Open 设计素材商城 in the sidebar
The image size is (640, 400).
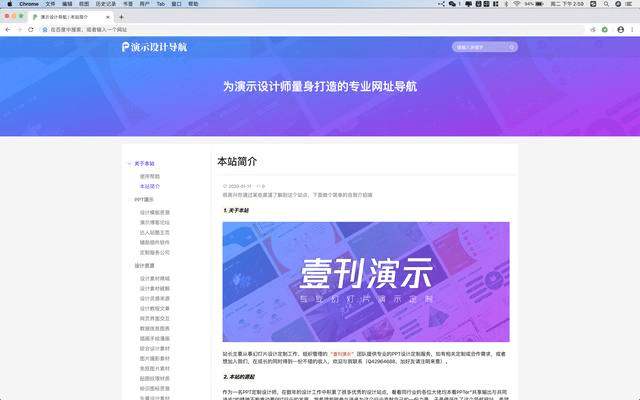(x=154, y=279)
